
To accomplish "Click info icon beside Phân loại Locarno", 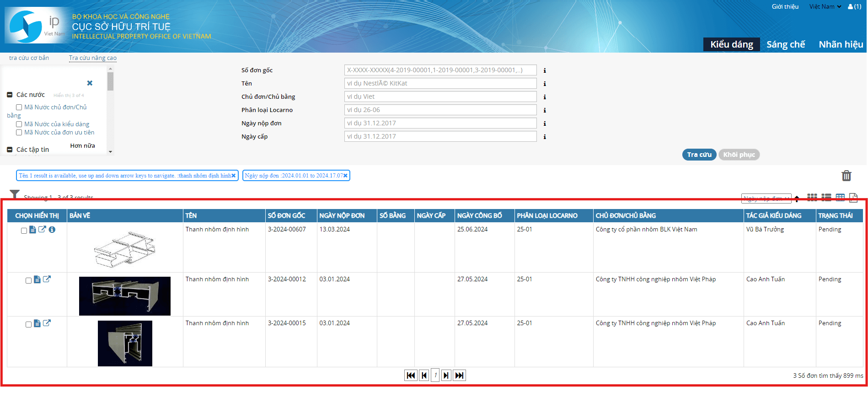I will (544, 110).
